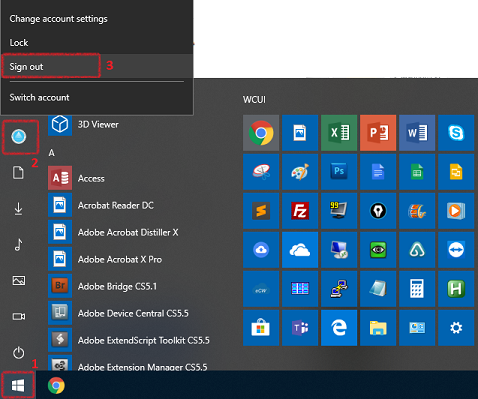Open Adobe Acrobat Distiller X

tap(128, 232)
